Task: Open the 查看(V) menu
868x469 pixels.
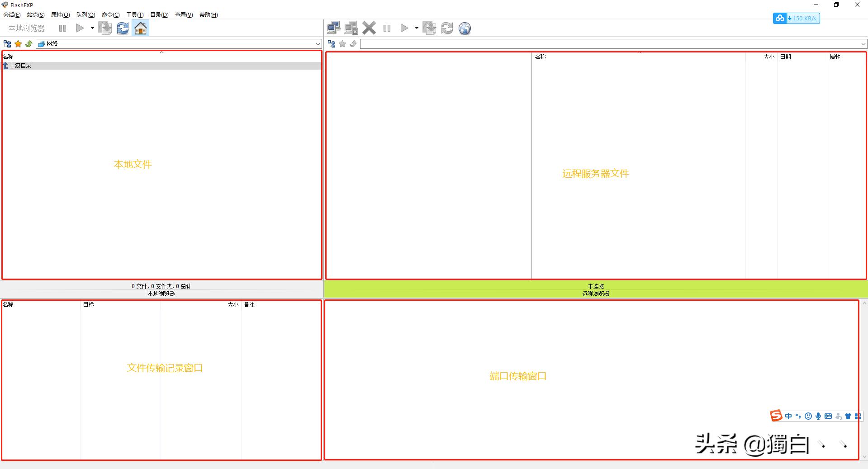Action: point(184,15)
